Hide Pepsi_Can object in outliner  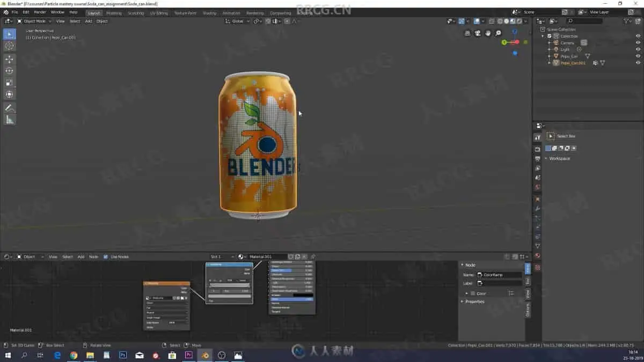coord(638,56)
